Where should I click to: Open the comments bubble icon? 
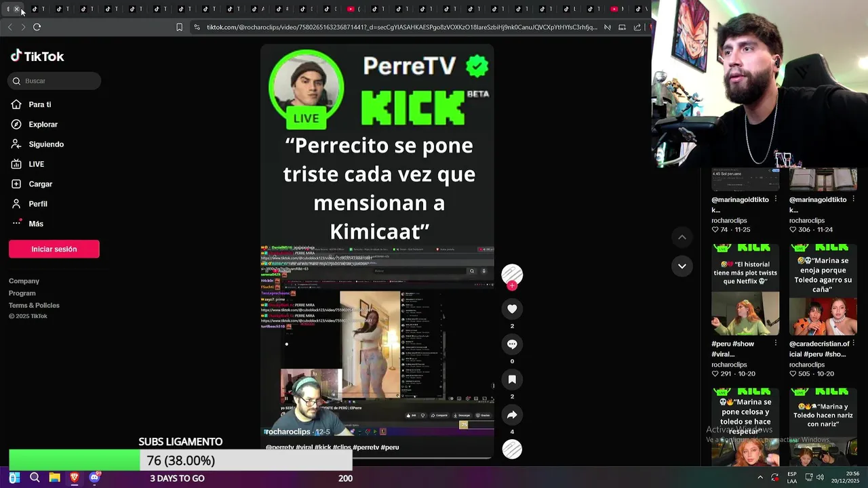click(512, 344)
